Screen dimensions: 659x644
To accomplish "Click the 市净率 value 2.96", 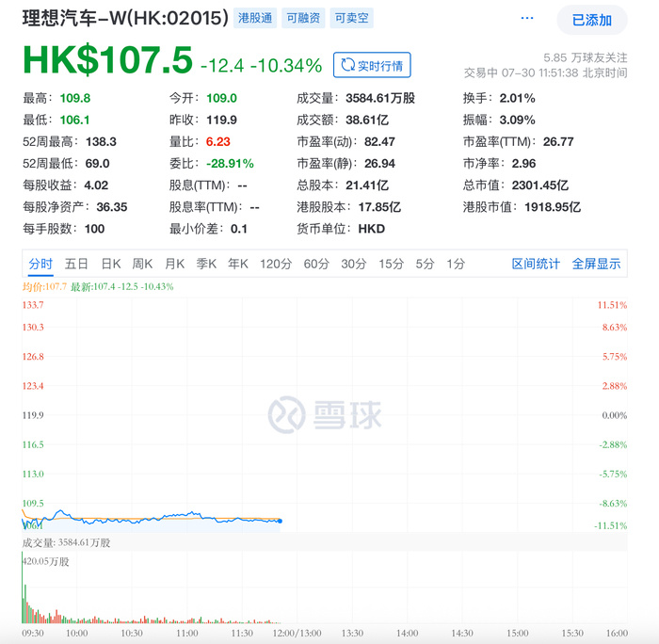I will pos(523,164).
